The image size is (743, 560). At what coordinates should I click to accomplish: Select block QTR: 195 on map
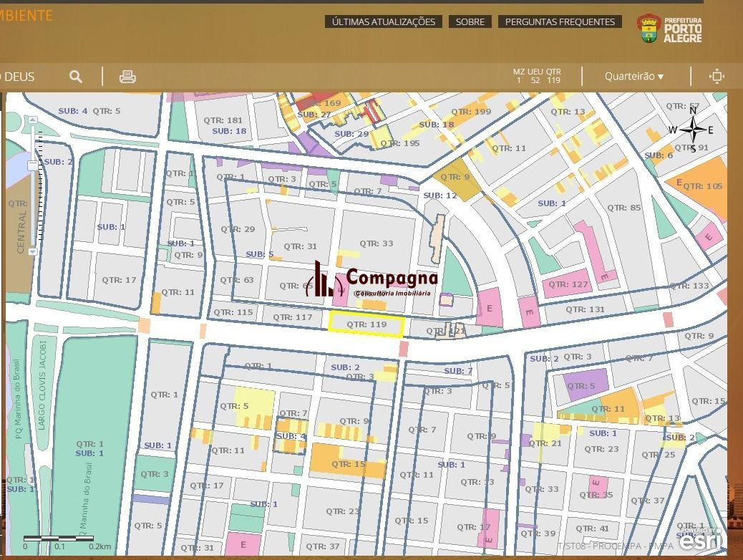pyautogui.click(x=399, y=143)
